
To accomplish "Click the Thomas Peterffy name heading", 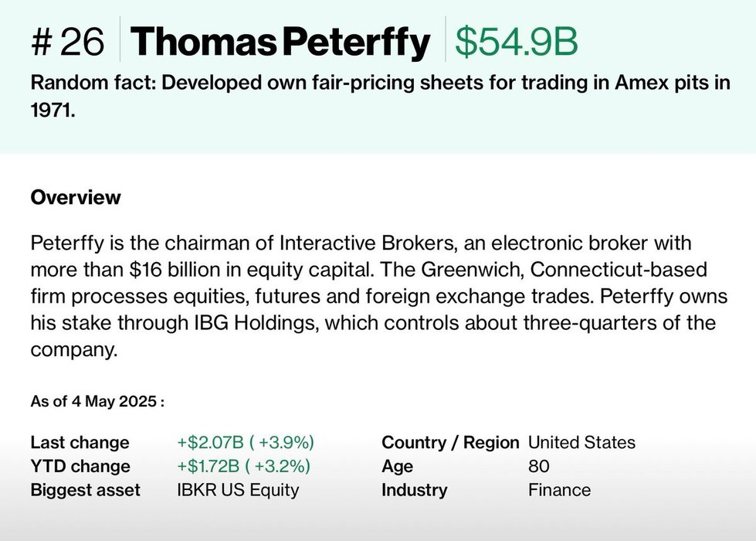I will [x=280, y=43].
